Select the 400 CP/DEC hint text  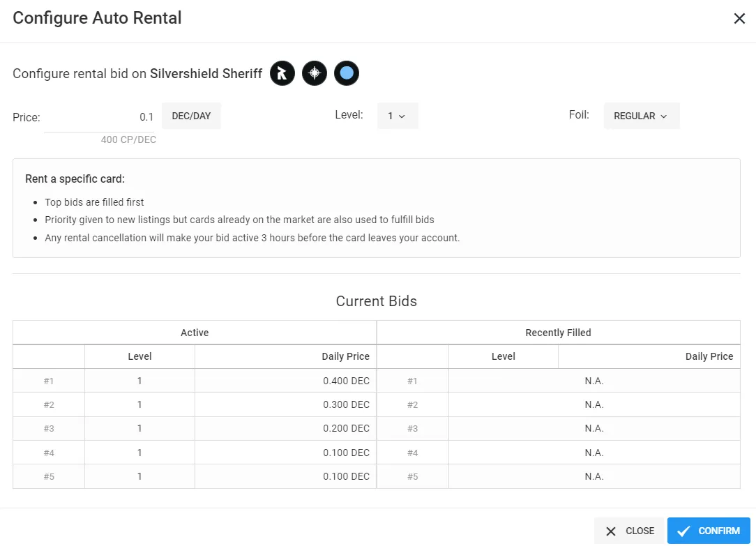(x=128, y=139)
